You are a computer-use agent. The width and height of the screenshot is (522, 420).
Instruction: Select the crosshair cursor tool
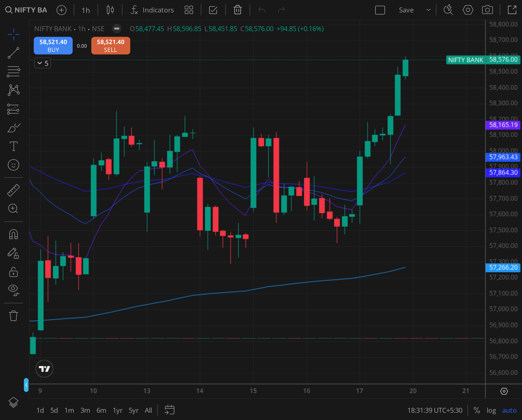(13, 34)
